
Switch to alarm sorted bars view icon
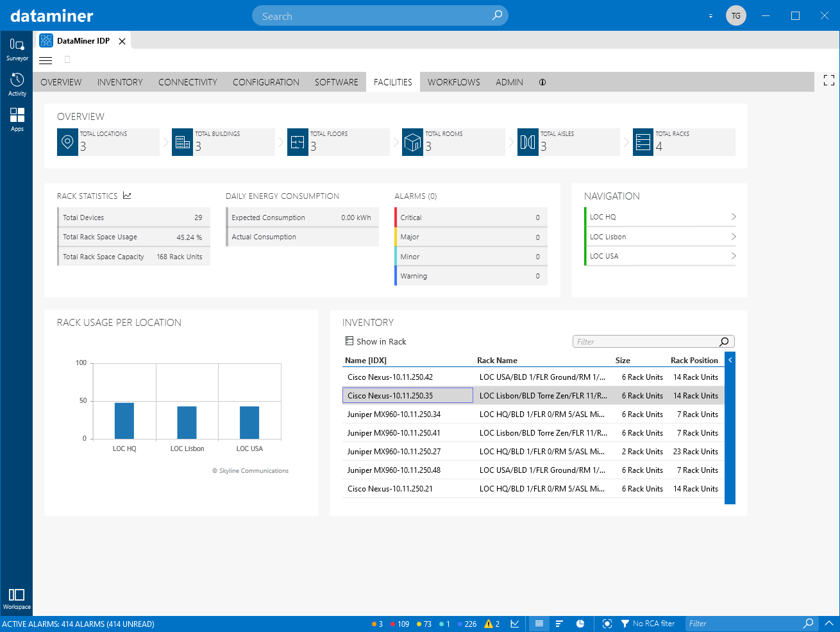(x=560, y=624)
